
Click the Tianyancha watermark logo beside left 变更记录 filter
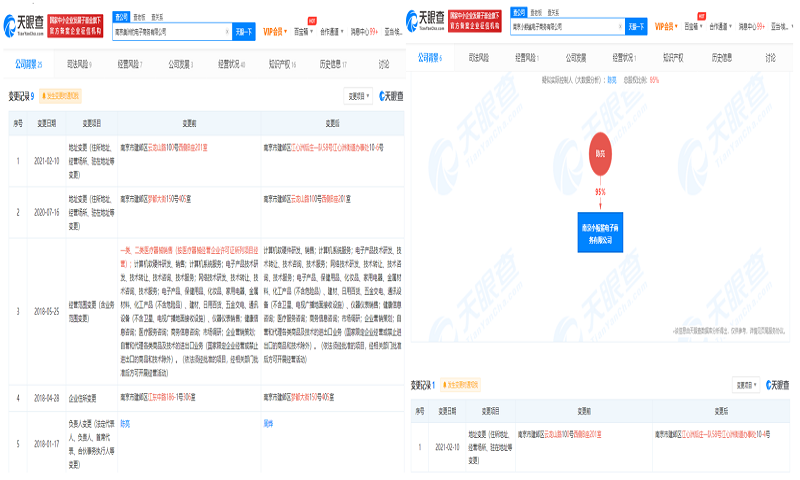[x=391, y=96]
